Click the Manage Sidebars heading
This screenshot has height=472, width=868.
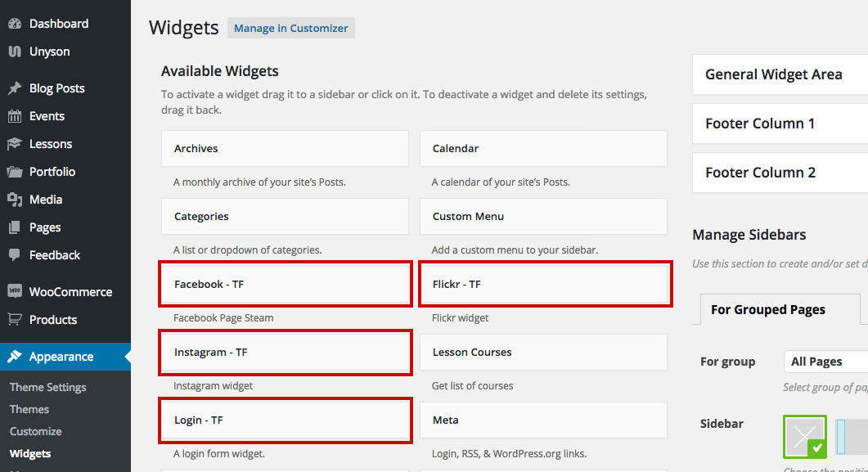(749, 235)
